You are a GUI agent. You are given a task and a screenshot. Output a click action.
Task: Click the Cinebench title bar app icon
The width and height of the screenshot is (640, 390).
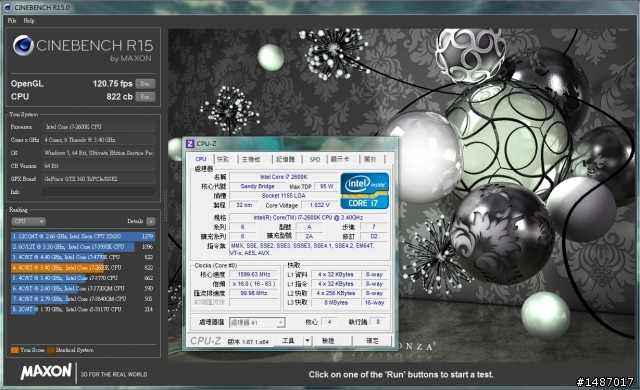[7, 7]
